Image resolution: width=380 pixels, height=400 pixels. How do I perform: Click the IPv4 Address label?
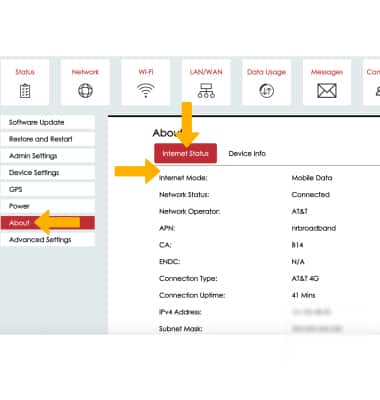pos(180,312)
